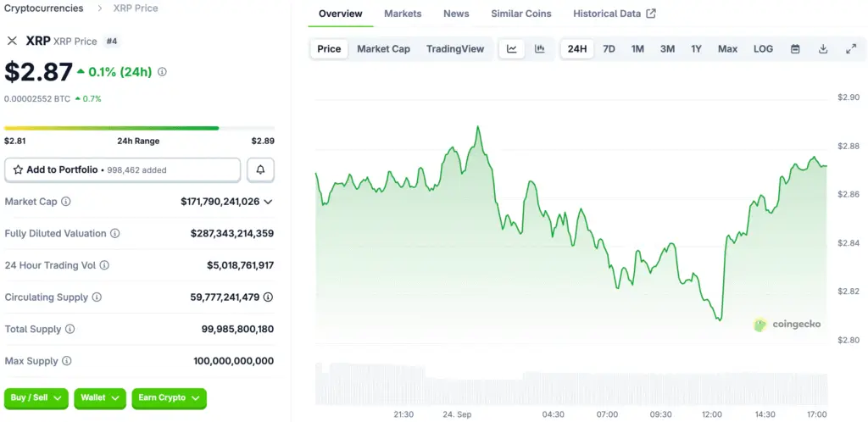The width and height of the screenshot is (868, 422).
Task: Click the XRP Price breadcrumb
Action: tap(135, 8)
